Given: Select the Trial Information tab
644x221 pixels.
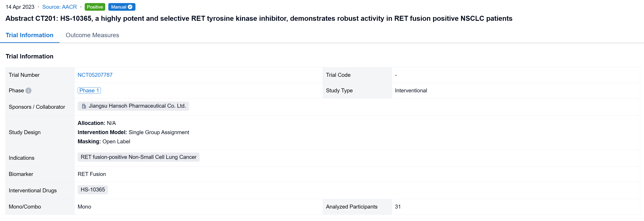Looking at the screenshot, I should click(30, 35).
